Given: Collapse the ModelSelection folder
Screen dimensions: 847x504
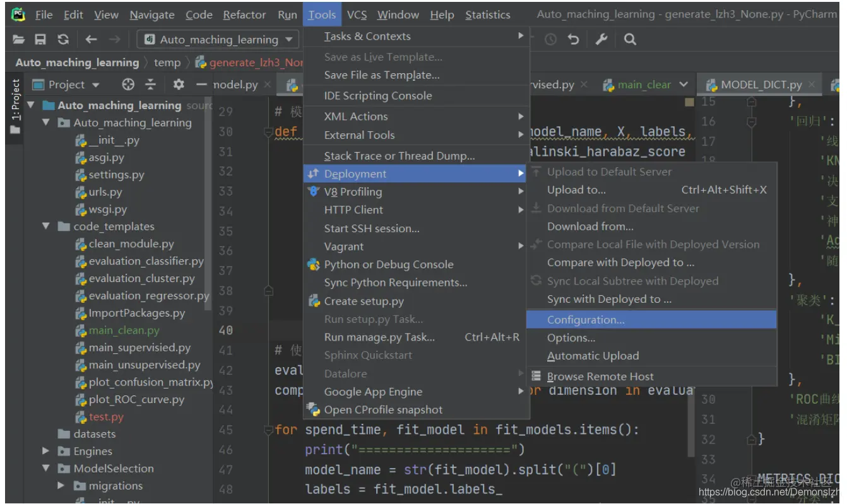Looking at the screenshot, I should click(x=46, y=468).
